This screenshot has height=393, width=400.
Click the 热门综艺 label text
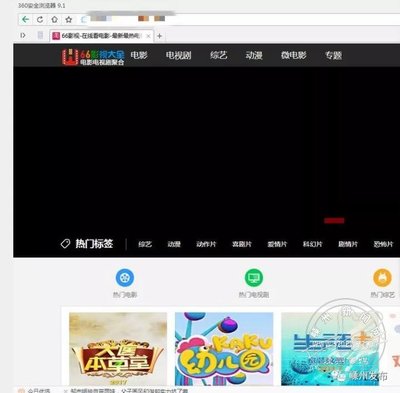(x=383, y=295)
